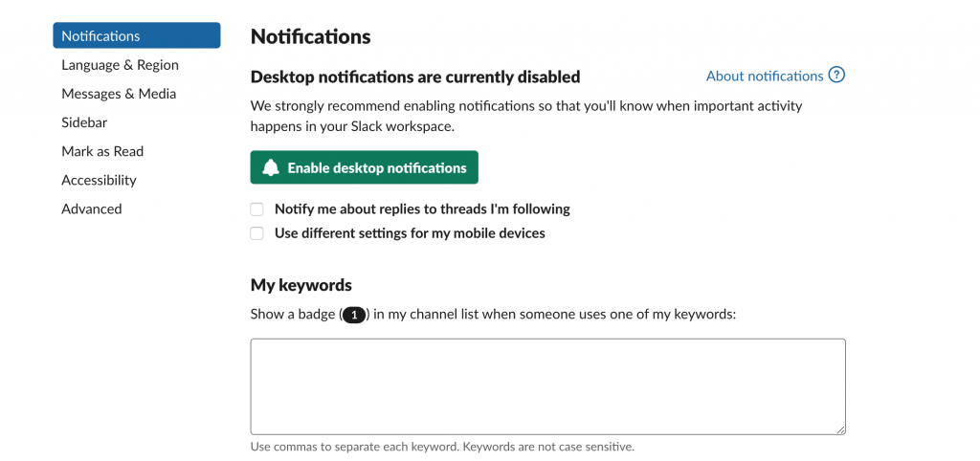Click the resize handle of the keywords box

click(x=839, y=429)
